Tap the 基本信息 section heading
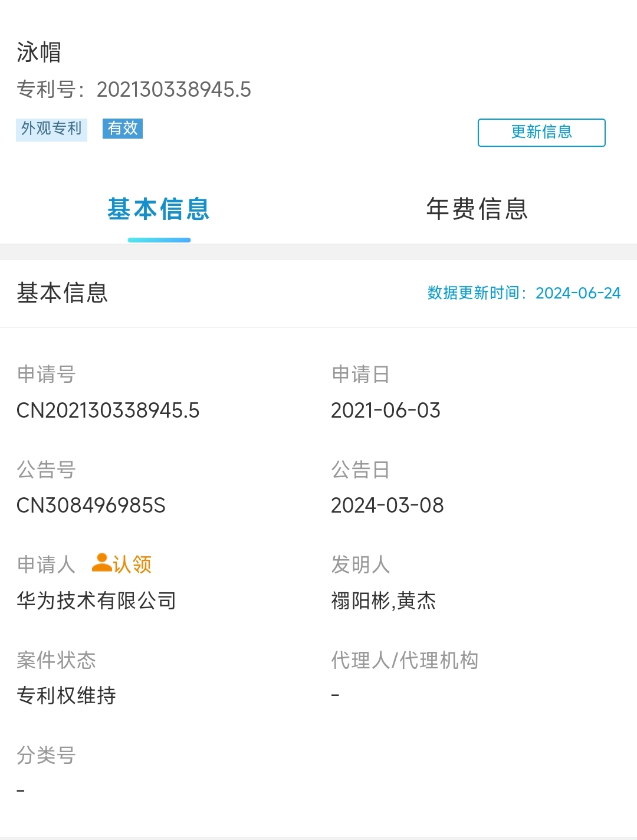 (x=63, y=293)
